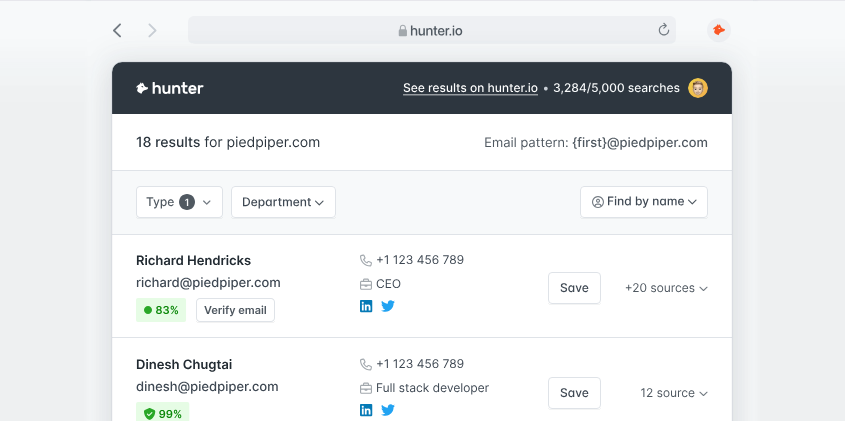Open the Type filter dropdown

(179, 202)
